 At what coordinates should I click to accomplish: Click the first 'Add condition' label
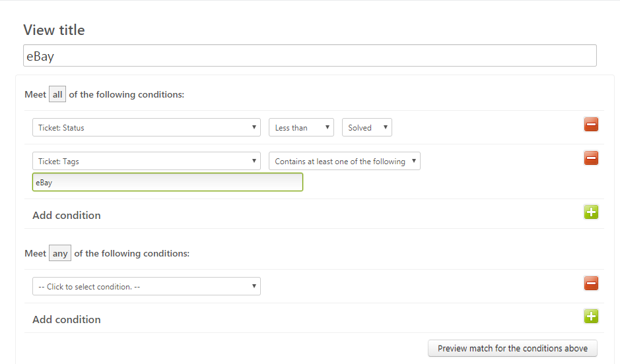[67, 216]
